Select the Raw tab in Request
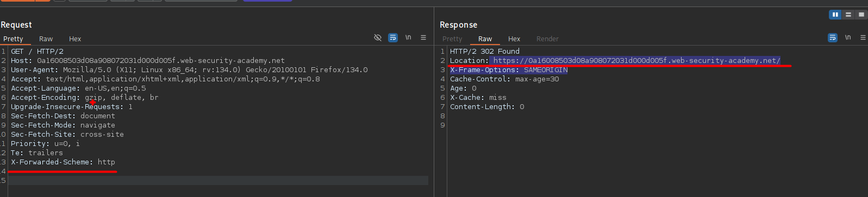 [x=46, y=39]
